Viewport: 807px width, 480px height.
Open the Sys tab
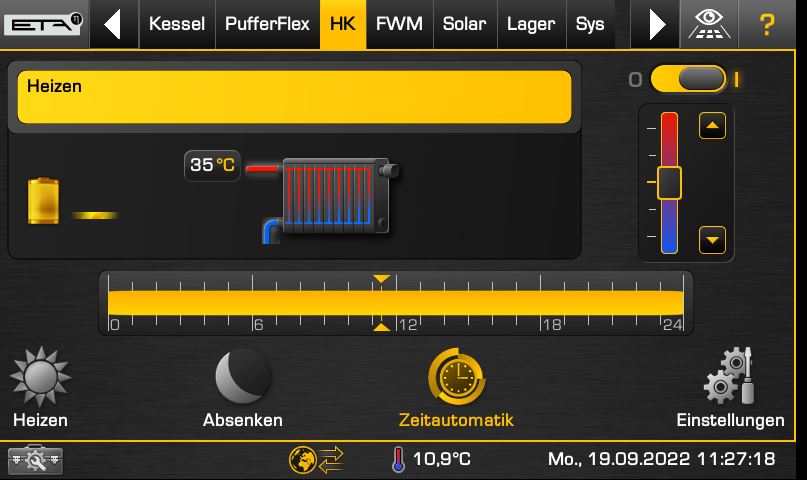pyautogui.click(x=590, y=24)
